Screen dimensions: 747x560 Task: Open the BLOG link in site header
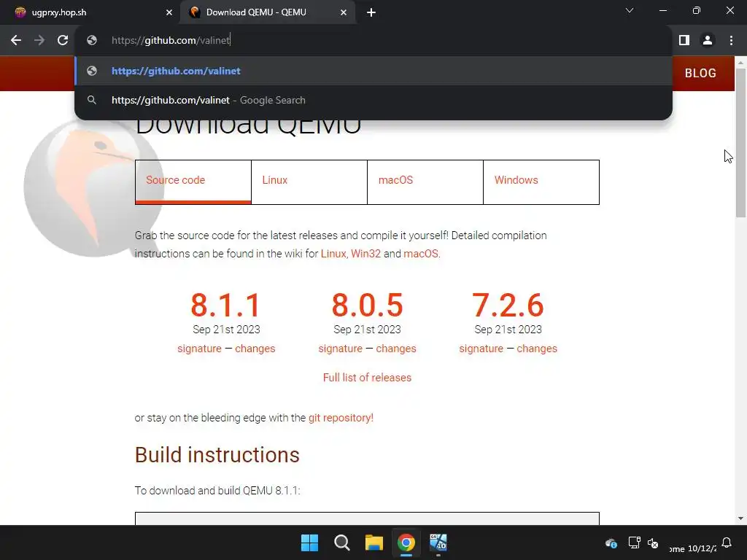[700, 73]
